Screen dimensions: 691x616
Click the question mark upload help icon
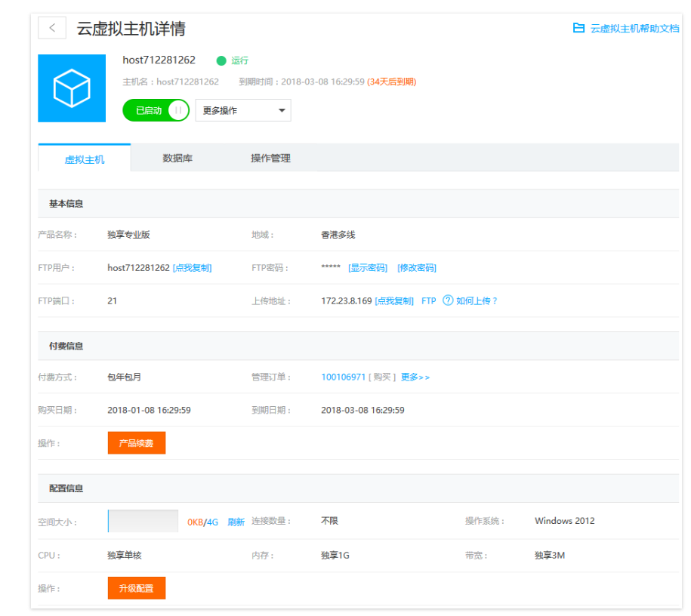pos(448,300)
